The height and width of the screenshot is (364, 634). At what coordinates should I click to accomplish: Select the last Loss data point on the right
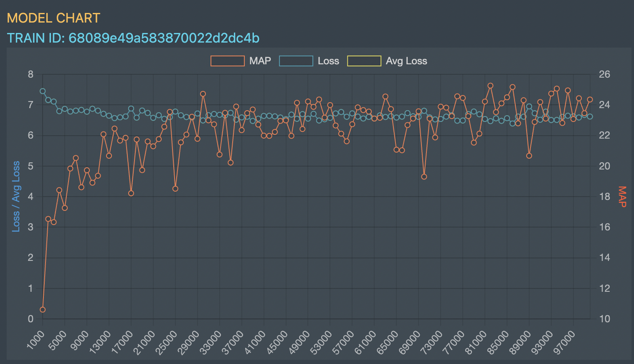pos(590,116)
